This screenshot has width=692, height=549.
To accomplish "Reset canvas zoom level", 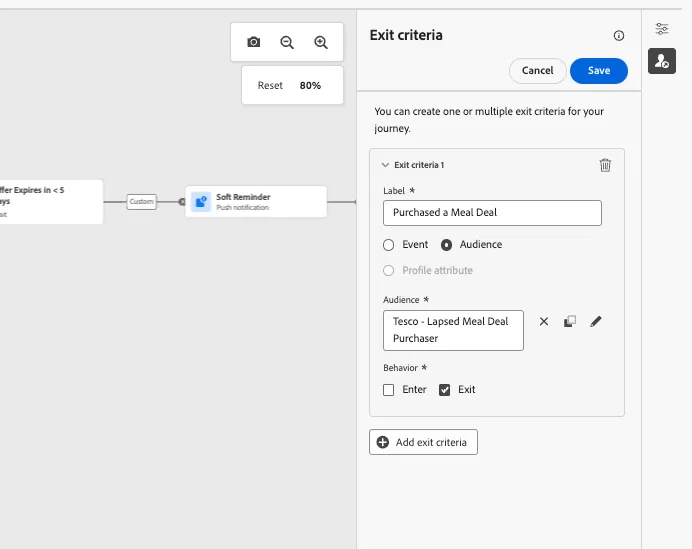I will coord(270,85).
